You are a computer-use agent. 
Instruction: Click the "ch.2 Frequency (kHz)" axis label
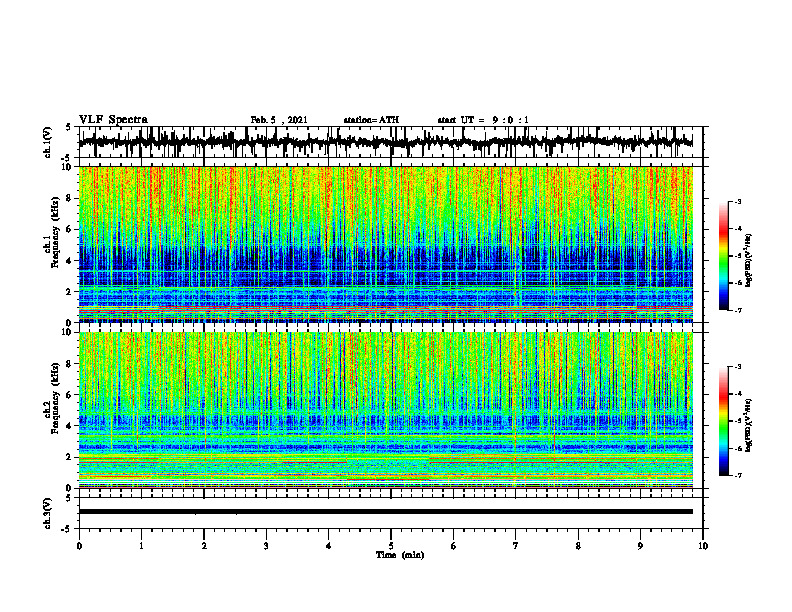pyautogui.click(x=51, y=398)
